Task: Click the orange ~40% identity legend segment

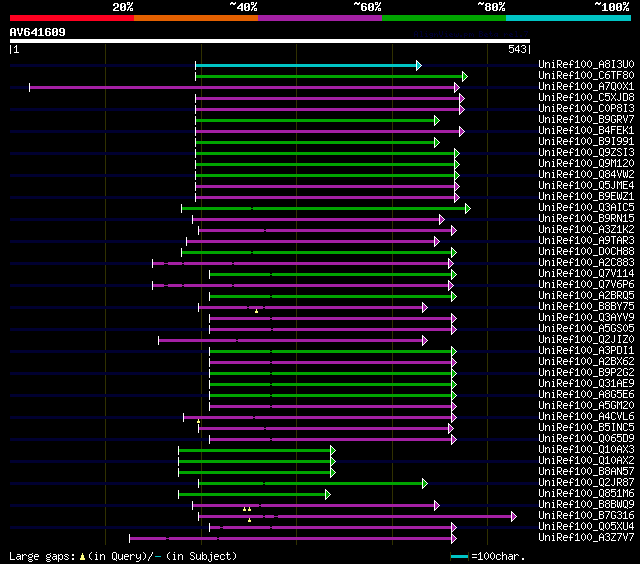Action: tap(196, 18)
